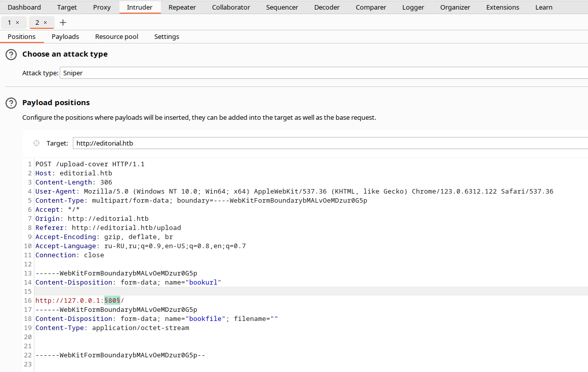Image resolution: width=588 pixels, height=372 pixels.
Task: Click the "bookurl" form field name
Action: tap(203, 283)
